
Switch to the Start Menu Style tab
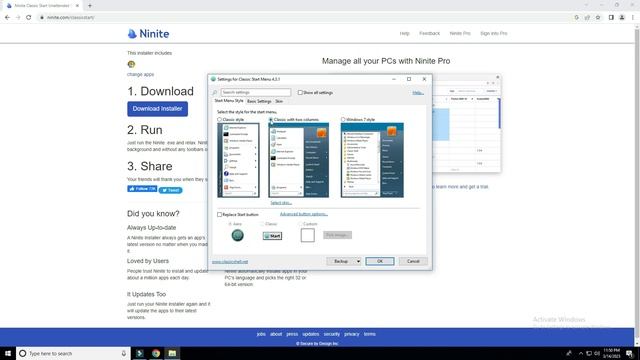229,101
